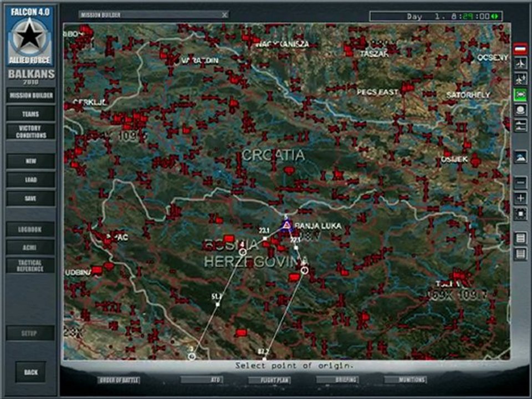
Task: Click the Day 1 clock display
Action: pos(436,16)
